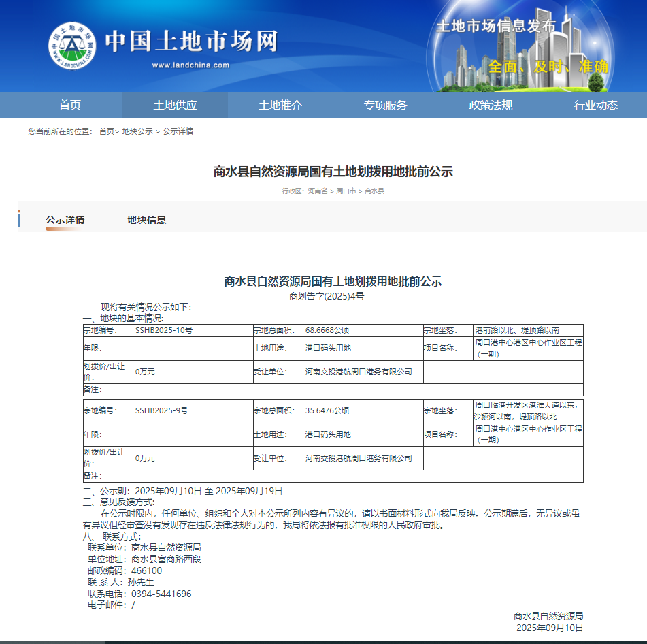Viewport: 647px width, 644px height.
Task: Click the notice number 商划告字(2025)4号
Action: point(327,296)
